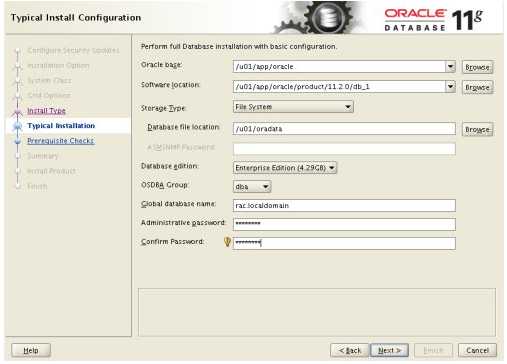This screenshot has height=364, width=507.
Task: Click the Help button
Action: [x=31, y=350]
